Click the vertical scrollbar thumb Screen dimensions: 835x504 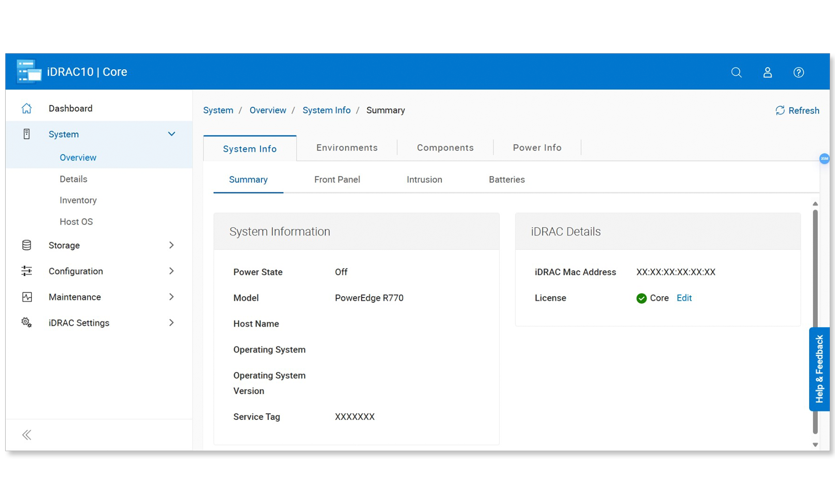click(815, 322)
